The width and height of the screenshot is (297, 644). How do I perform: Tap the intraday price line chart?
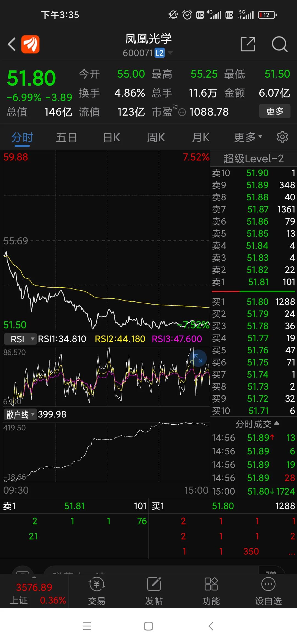click(x=106, y=241)
